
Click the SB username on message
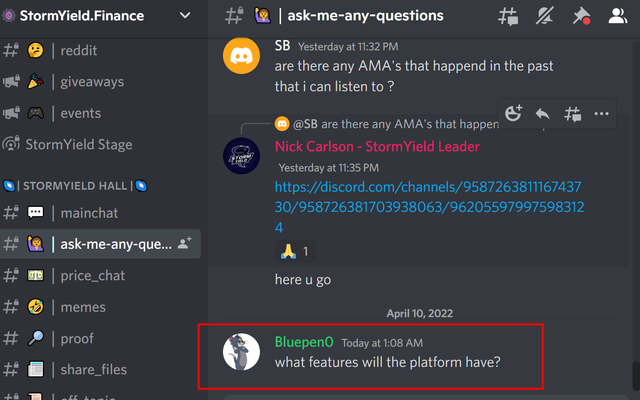[x=282, y=46]
